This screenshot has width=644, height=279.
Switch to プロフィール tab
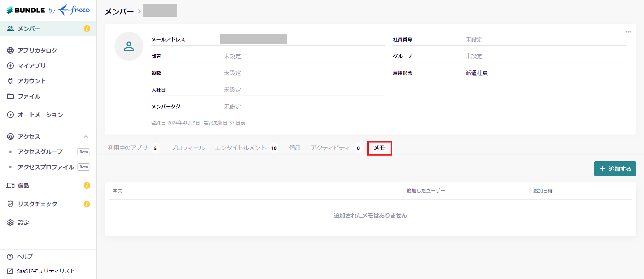188,148
